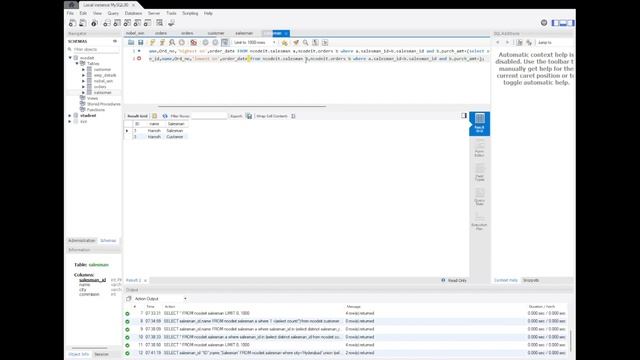Switch to the customer query tab
The width and height of the screenshot is (640, 360).
[x=216, y=33]
